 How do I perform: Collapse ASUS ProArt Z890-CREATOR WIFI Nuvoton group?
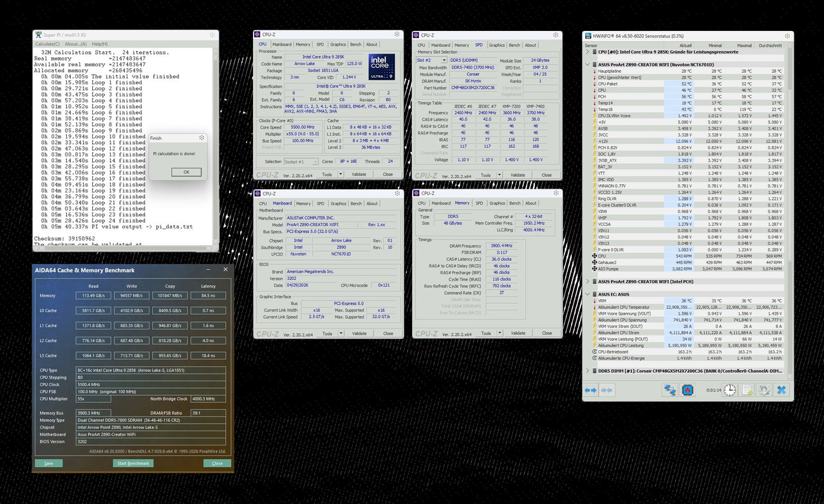click(x=587, y=64)
